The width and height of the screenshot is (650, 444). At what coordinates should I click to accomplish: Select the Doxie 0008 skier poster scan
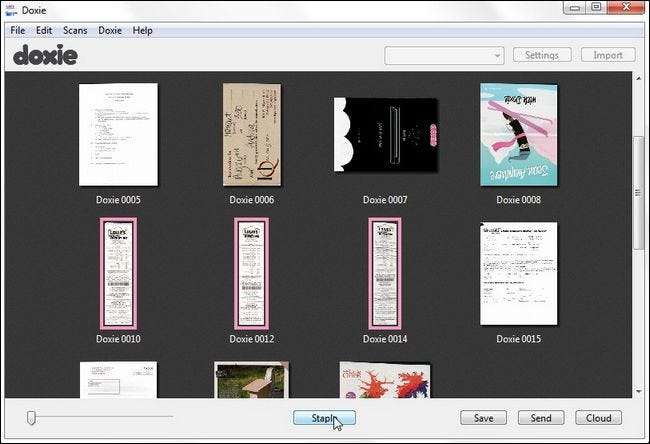click(x=518, y=135)
